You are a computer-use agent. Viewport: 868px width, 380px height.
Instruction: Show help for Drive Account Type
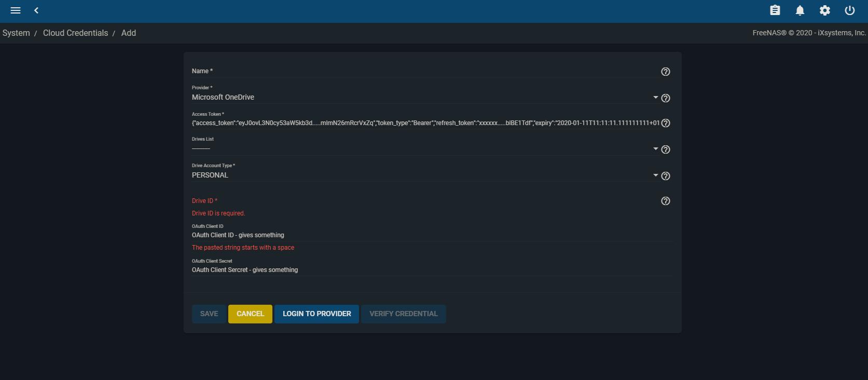[x=666, y=176]
